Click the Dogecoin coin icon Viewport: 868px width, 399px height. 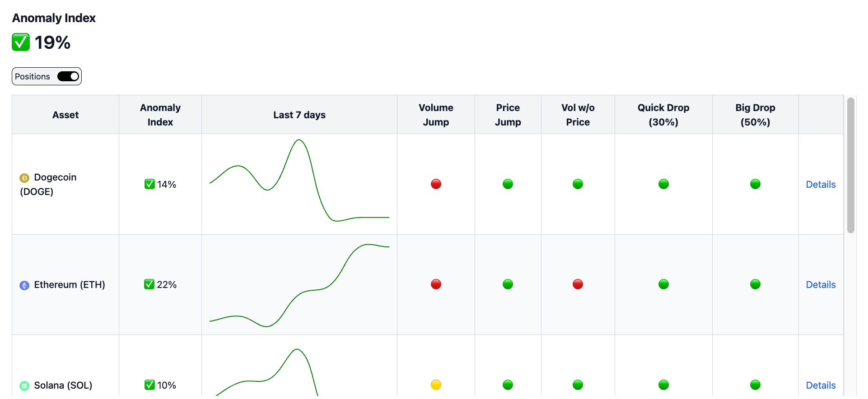tap(24, 178)
